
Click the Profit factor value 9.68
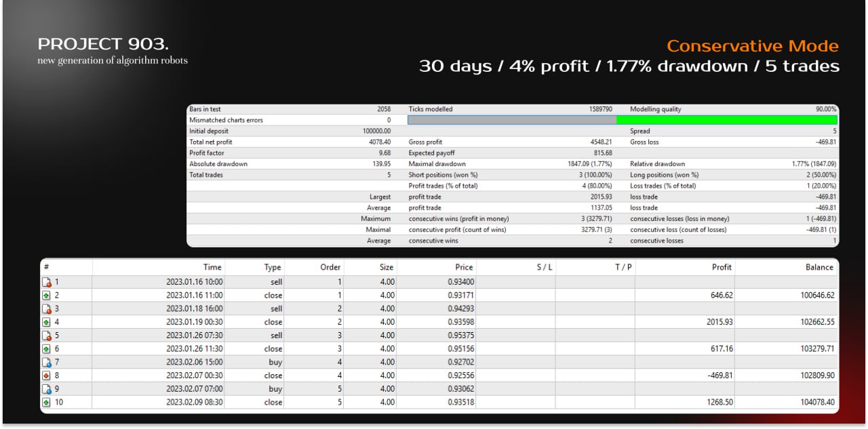(x=384, y=153)
